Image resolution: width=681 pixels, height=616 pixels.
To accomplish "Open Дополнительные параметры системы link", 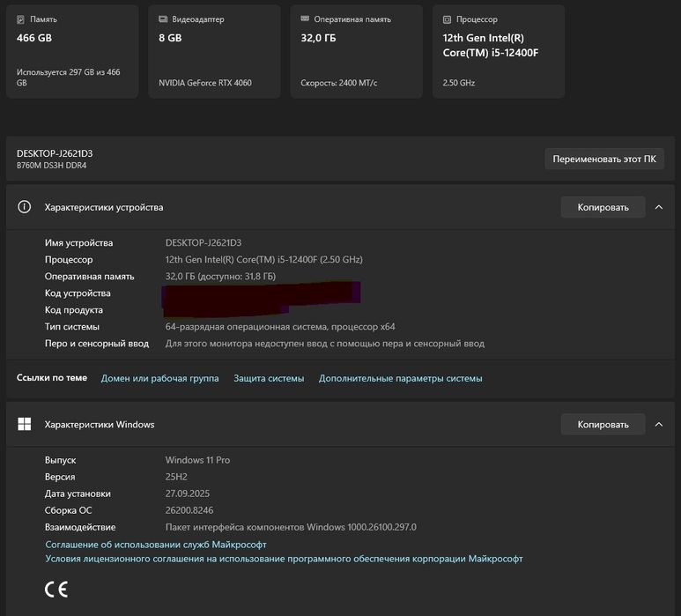I will (401, 378).
